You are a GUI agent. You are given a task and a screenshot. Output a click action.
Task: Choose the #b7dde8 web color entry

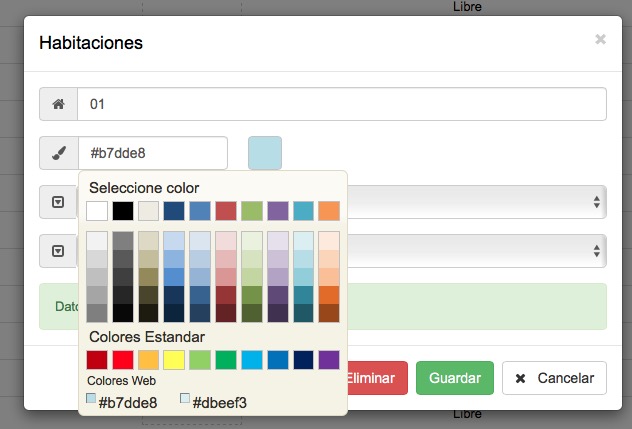pyautogui.click(x=122, y=402)
